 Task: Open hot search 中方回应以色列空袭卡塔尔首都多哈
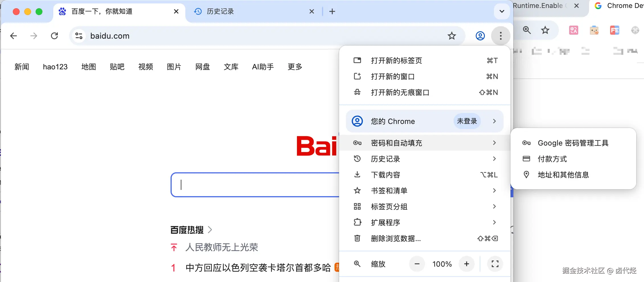[x=258, y=268]
